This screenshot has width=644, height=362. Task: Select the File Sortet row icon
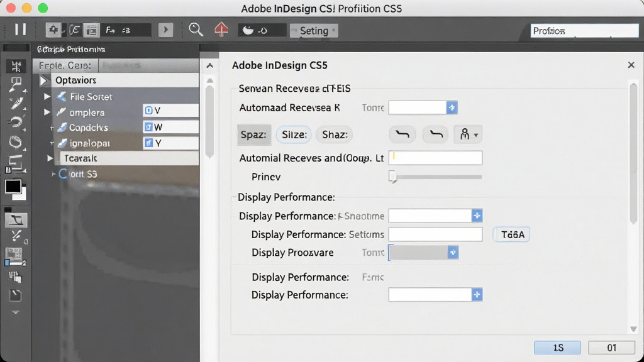coord(62,96)
